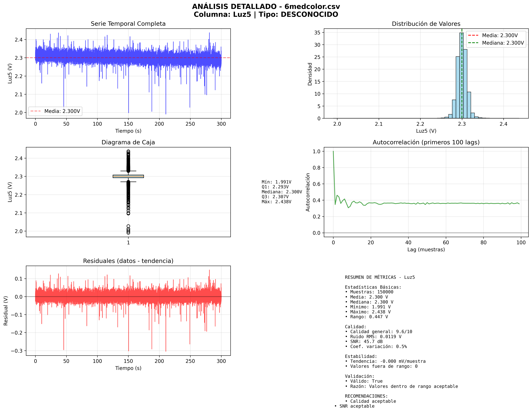Click the tallest histogram bar
This screenshot has width=532, height=417.
tap(461, 76)
